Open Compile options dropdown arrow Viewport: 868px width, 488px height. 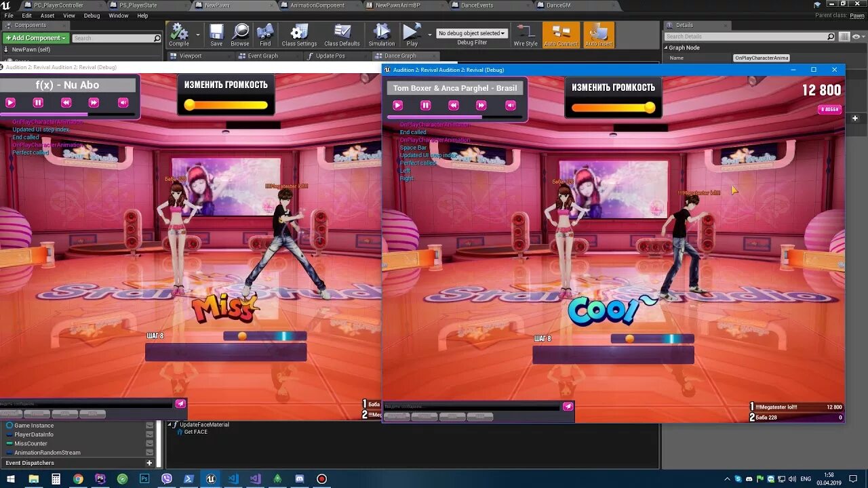(198, 34)
